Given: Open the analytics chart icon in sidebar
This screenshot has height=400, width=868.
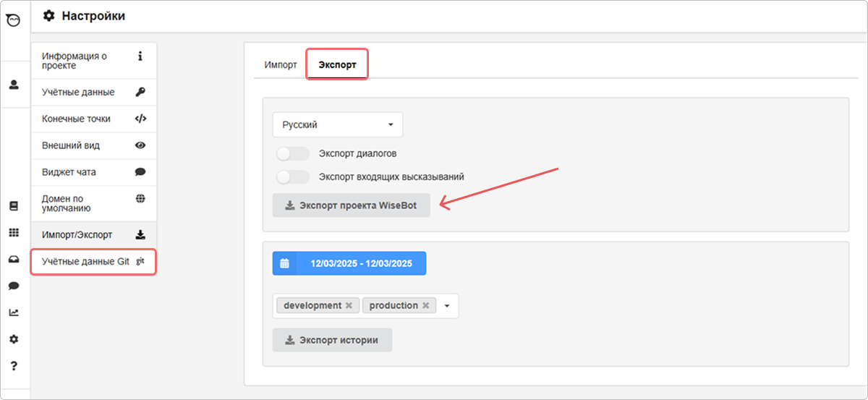Looking at the screenshot, I should pos(14,312).
